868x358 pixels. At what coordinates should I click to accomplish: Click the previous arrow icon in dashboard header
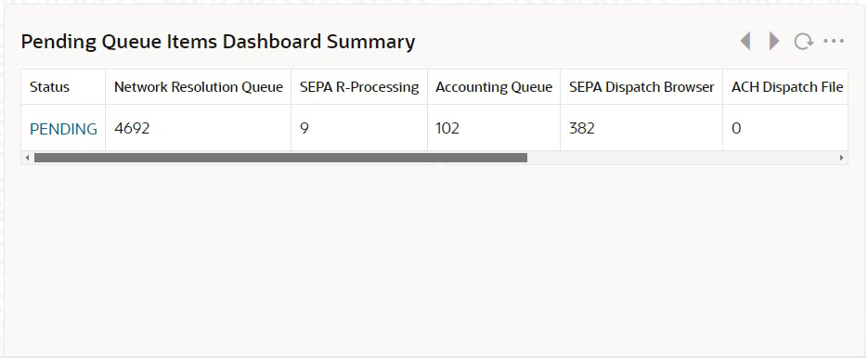click(745, 41)
